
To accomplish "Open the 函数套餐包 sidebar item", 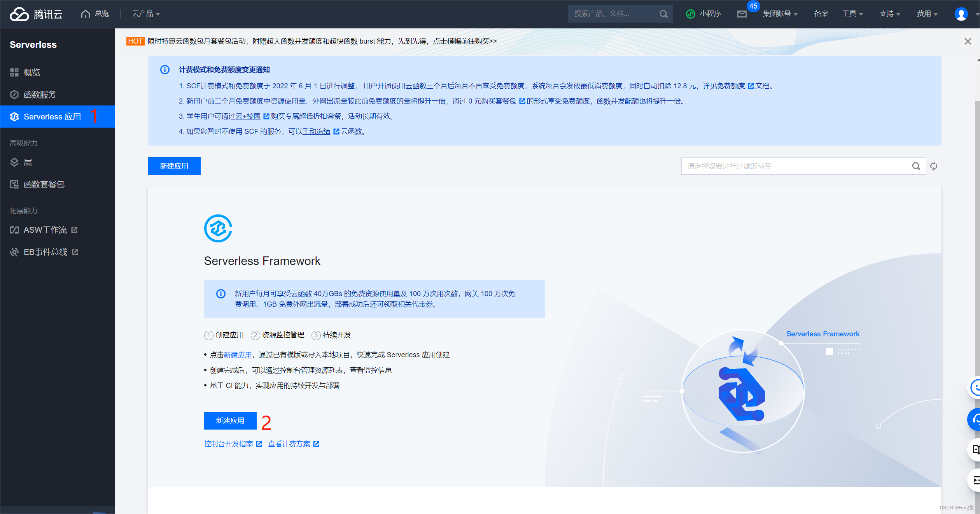I will click(x=58, y=184).
